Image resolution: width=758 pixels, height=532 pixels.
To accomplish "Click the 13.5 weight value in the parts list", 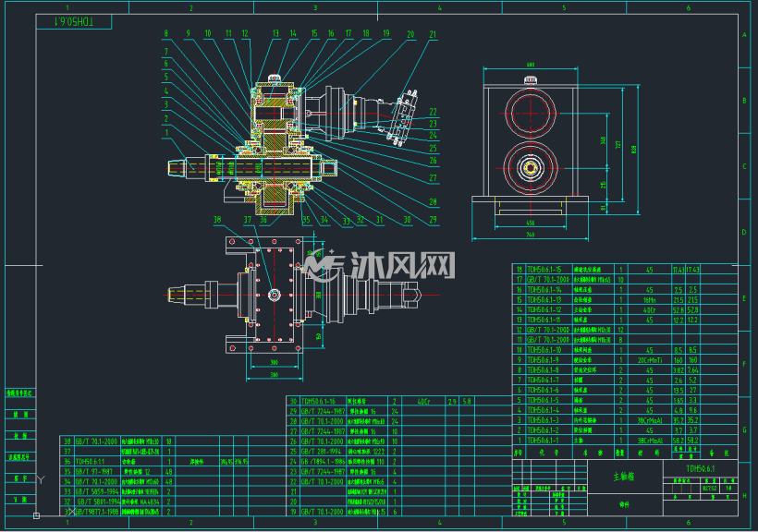I will point(678,391).
